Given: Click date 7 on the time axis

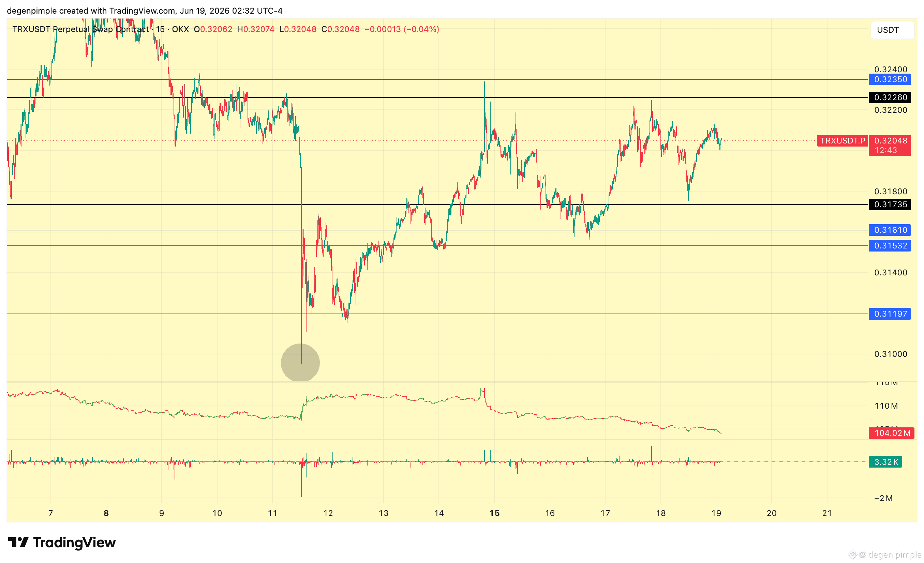Looking at the screenshot, I should pos(50,514).
